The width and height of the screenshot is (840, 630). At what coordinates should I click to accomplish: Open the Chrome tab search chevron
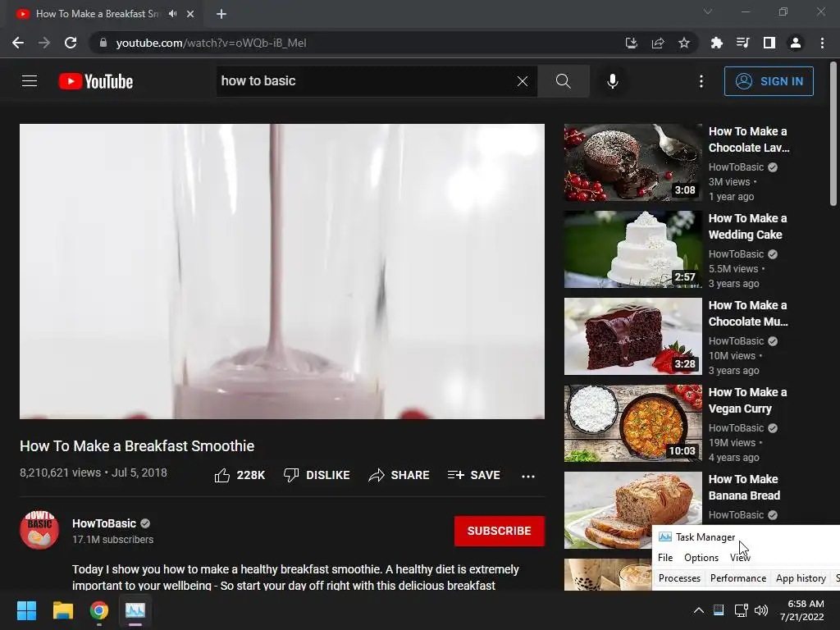(x=708, y=11)
